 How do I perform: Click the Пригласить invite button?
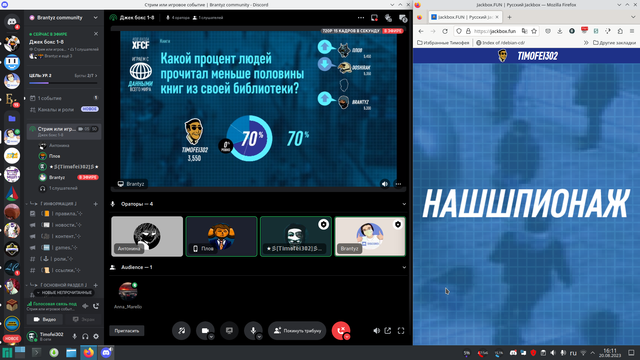(127, 331)
